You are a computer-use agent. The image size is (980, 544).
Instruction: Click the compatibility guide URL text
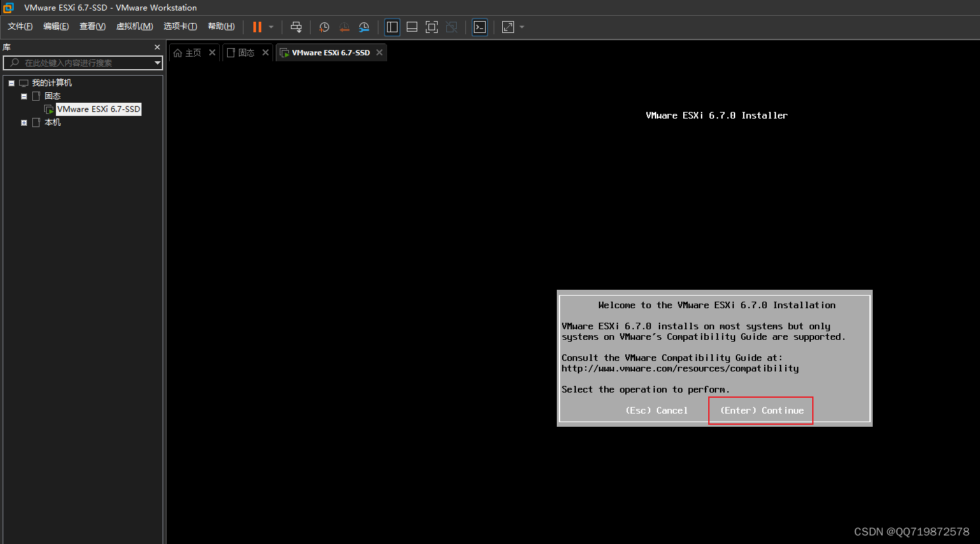click(x=681, y=369)
